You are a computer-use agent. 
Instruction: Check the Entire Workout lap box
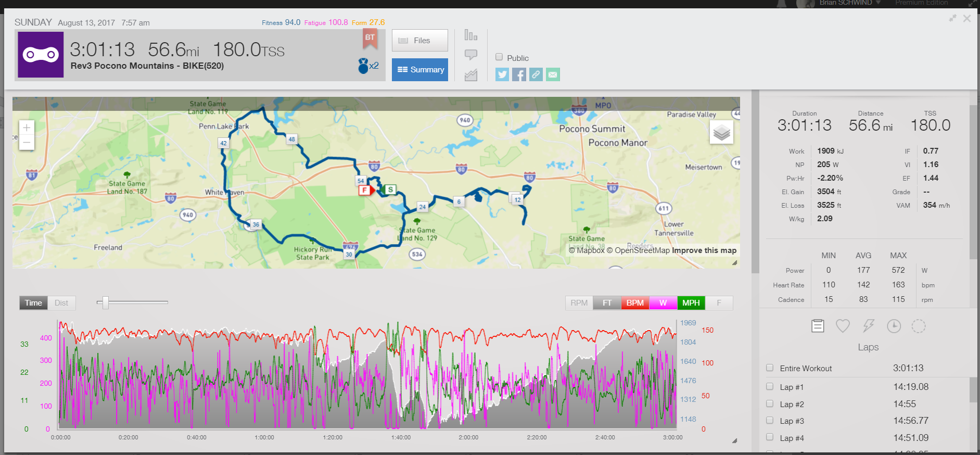pyautogui.click(x=770, y=368)
